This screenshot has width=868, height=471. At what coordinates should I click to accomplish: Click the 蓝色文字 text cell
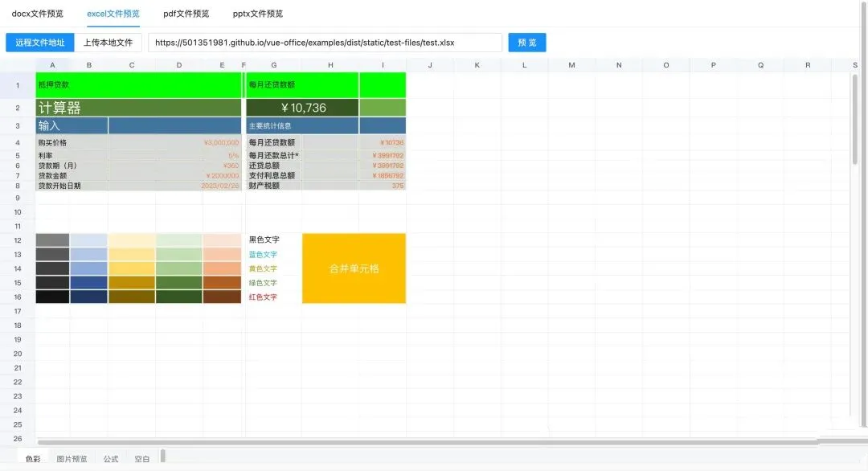pyautogui.click(x=263, y=254)
